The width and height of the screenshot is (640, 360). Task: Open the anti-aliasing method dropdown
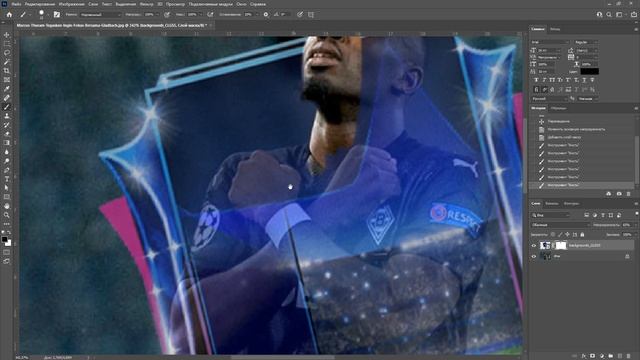588,99
